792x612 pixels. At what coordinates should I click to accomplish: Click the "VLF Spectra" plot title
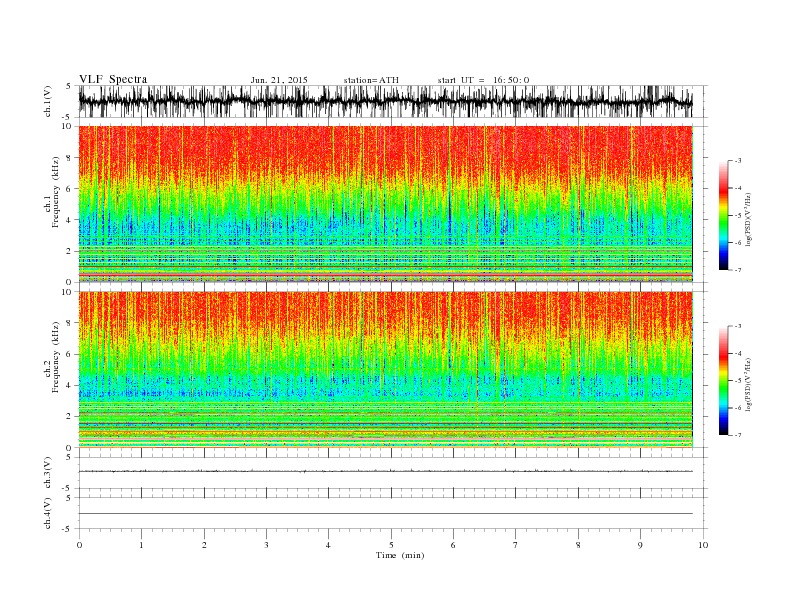[113, 79]
